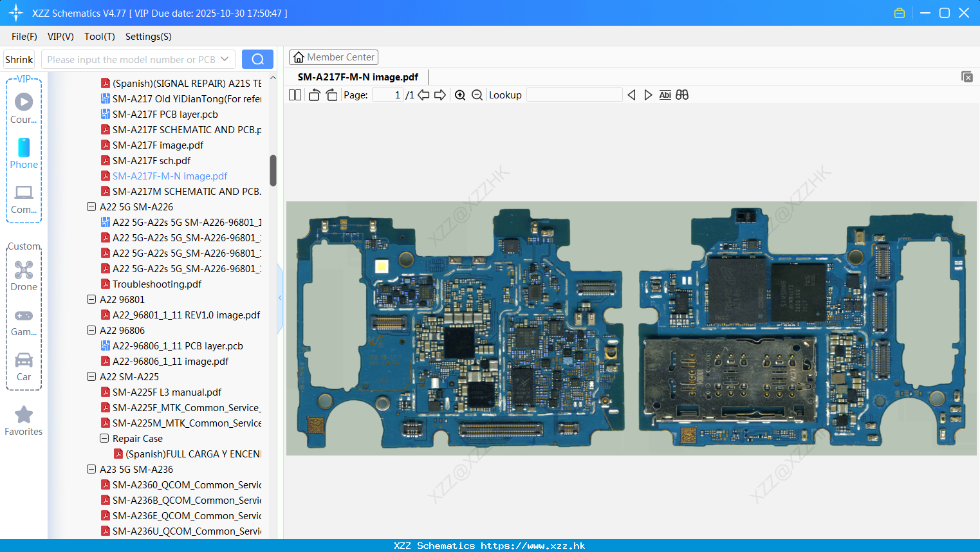Open SM-A2360_QCOM_Common_Service file
Viewport: 980px width, 552px height.
187,484
